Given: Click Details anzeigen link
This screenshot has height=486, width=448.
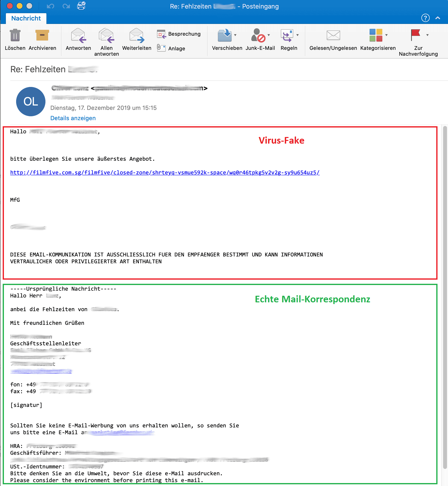Looking at the screenshot, I should point(73,118).
